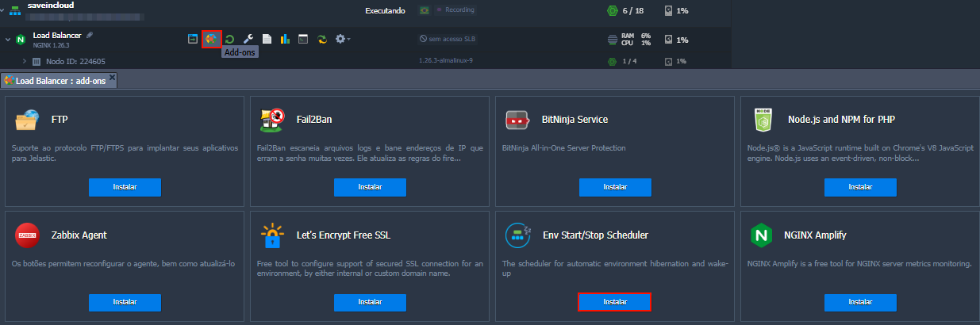Install the Zabbix Agent add-on
980x325 pixels.
[125, 302]
